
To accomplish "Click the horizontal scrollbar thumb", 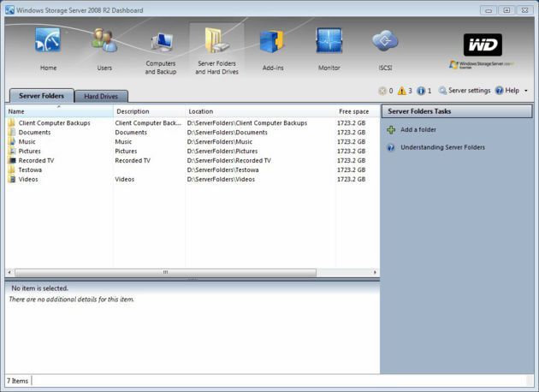I will (165, 272).
